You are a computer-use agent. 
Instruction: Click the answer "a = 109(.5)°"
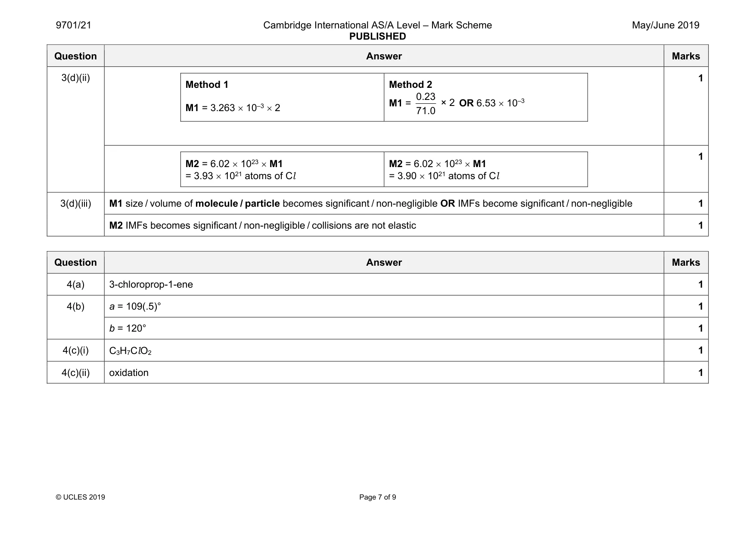[135, 306]
